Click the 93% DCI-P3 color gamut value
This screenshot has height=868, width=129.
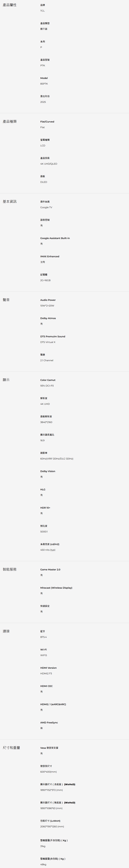(x=47, y=386)
